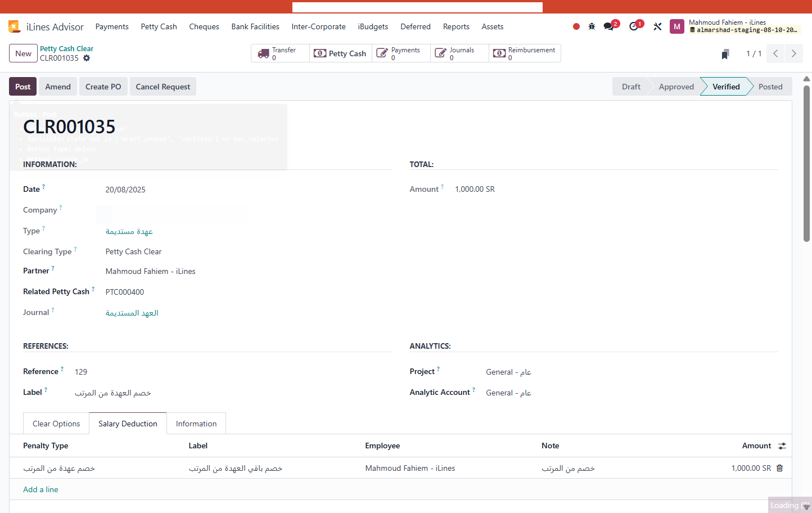Open the Payments menu
The width and height of the screenshot is (812, 513).
click(112, 26)
